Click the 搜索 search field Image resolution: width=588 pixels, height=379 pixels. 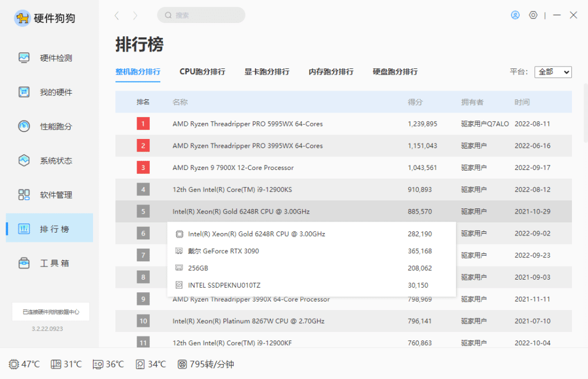click(x=201, y=15)
